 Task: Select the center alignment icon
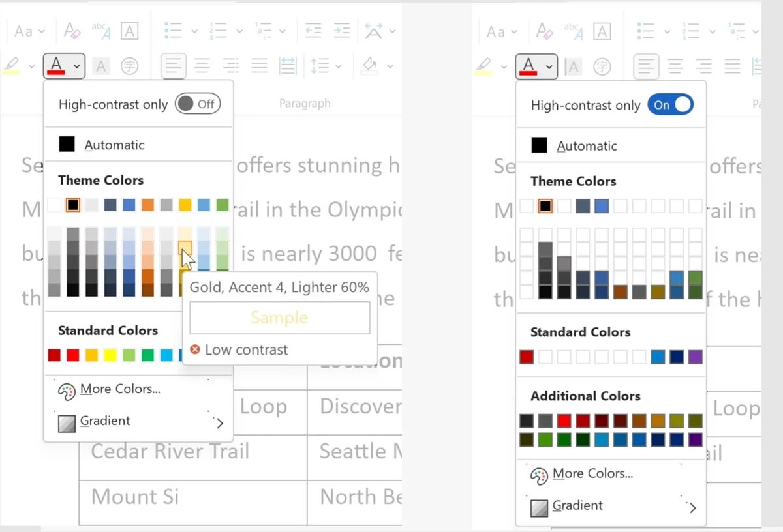tap(202, 66)
